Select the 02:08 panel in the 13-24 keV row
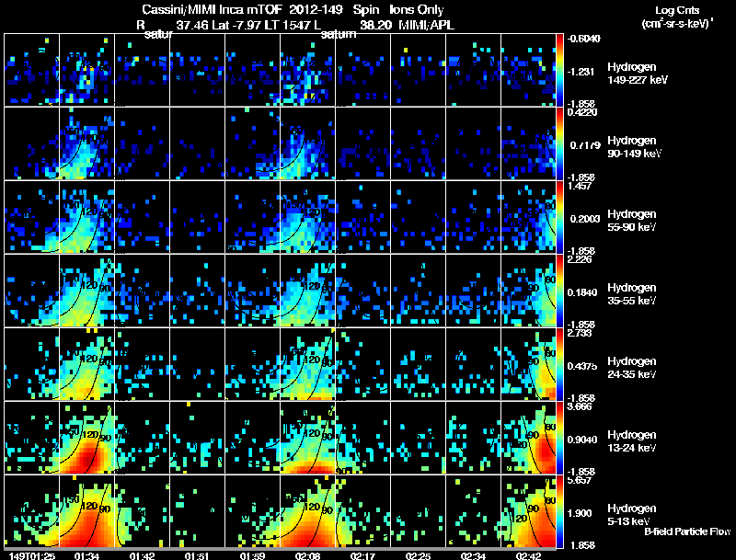Image resolution: width=736 pixels, height=560 pixels. tap(307, 438)
